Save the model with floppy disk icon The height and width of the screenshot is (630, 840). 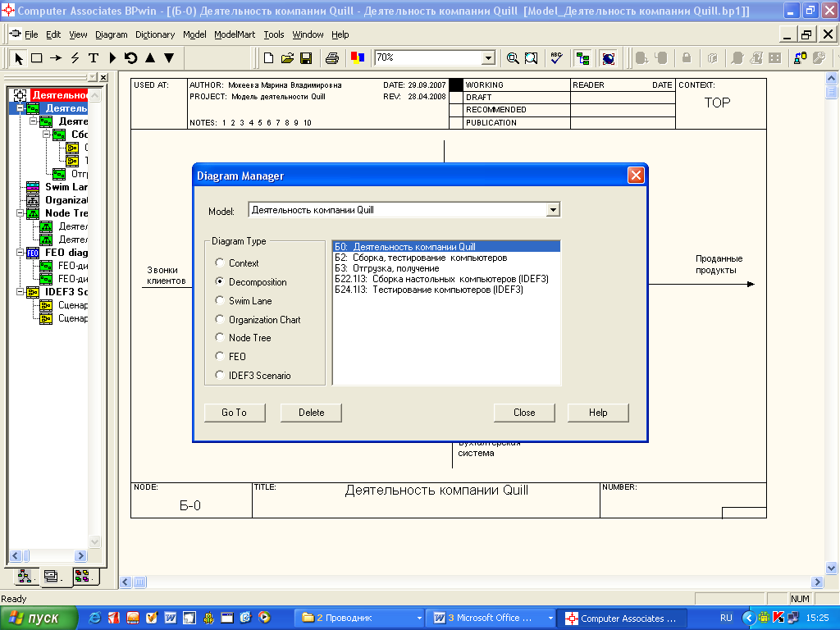306,58
